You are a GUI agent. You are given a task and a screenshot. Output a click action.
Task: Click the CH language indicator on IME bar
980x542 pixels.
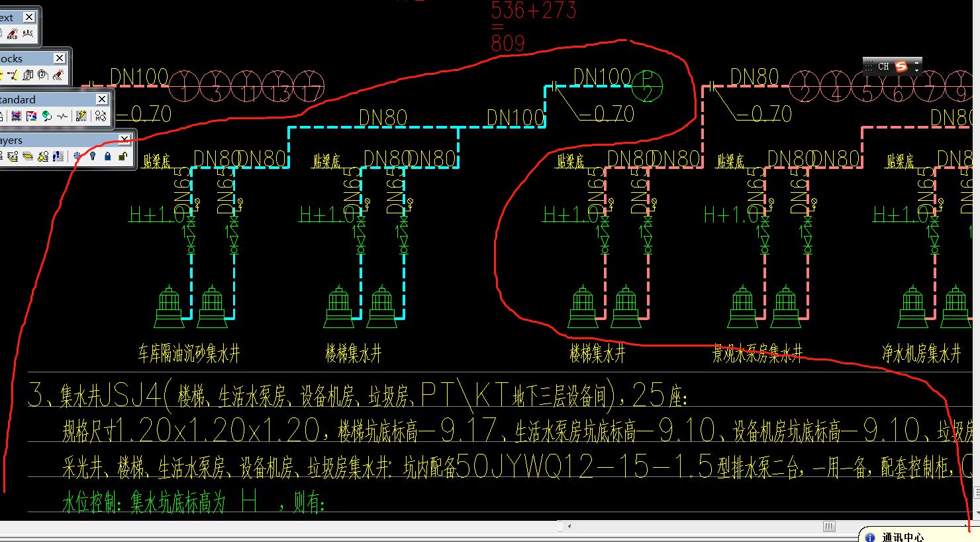pyautogui.click(x=883, y=66)
